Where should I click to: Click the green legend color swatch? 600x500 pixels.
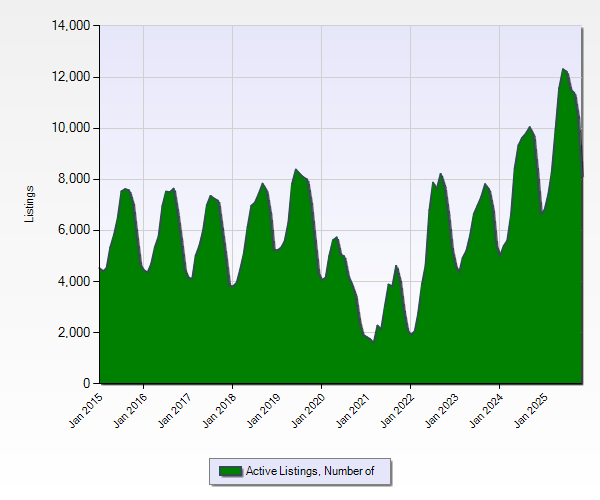pos(230,471)
